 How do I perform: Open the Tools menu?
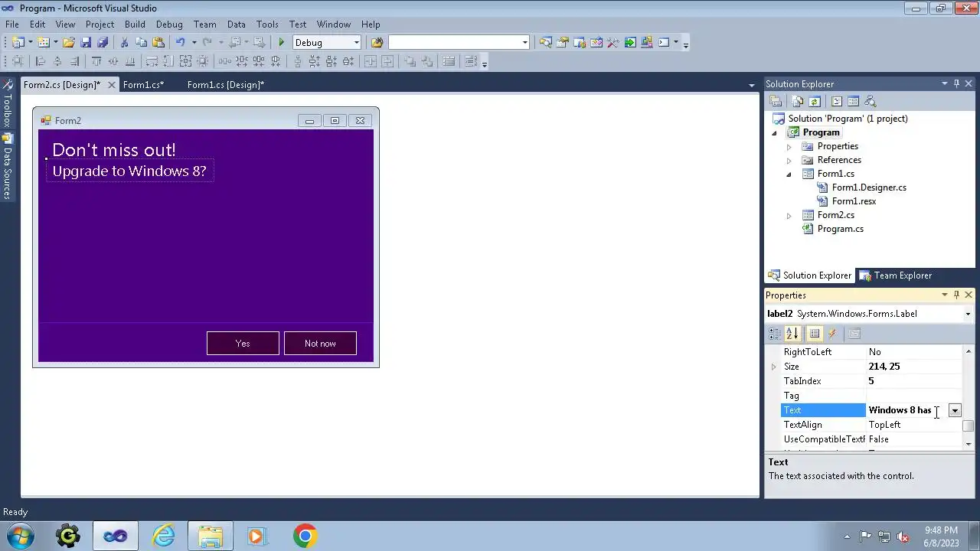coord(267,24)
